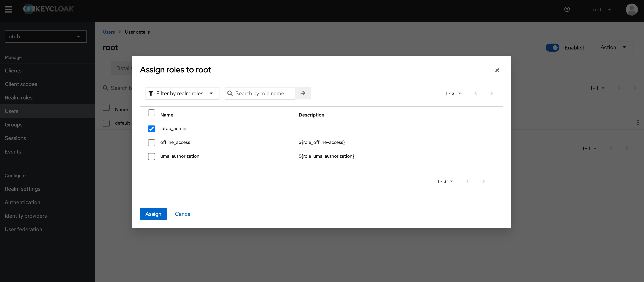Uncheck the iotdb_admin role checkbox
Image resolution: width=644 pixels, height=282 pixels.
(x=151, y=129)
